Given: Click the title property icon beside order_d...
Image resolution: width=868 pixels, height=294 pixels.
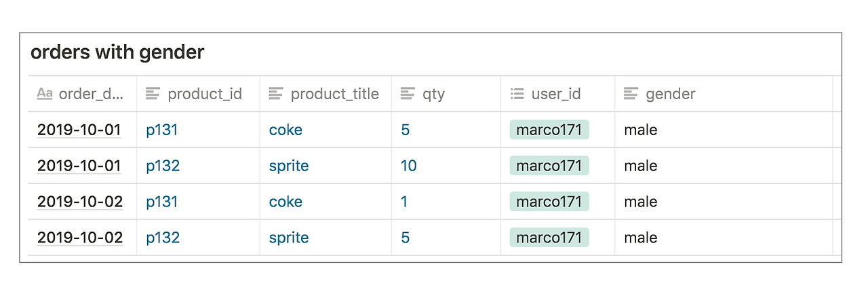Looking at the screenshot, I should [45, 94].
